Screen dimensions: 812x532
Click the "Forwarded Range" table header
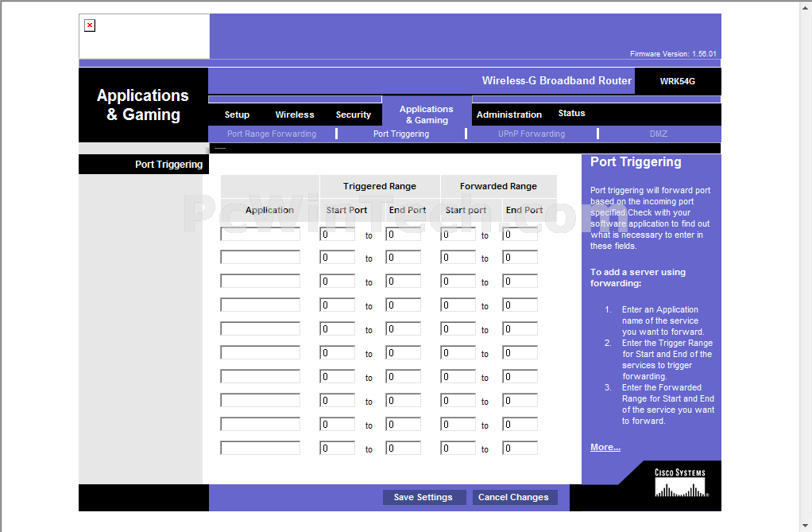point(498,186)
